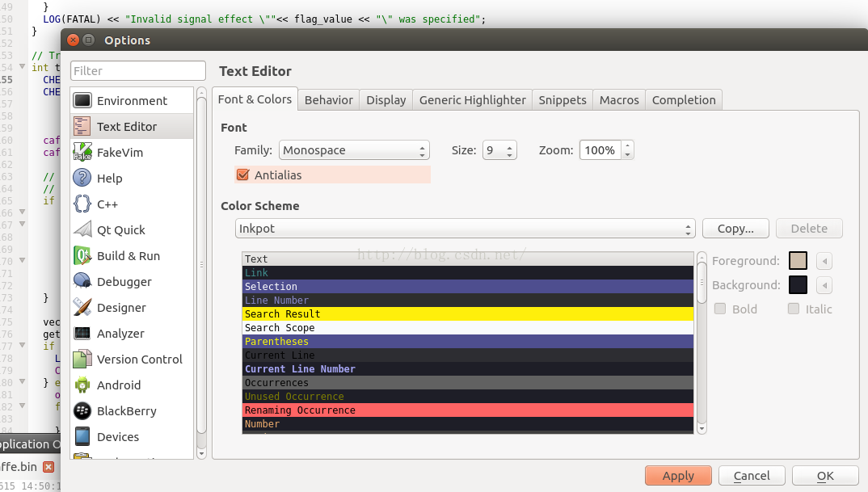Click the Qt Quick paper plane icon
The width and height of the screenshot is (868, 492).
coord(82,229)
